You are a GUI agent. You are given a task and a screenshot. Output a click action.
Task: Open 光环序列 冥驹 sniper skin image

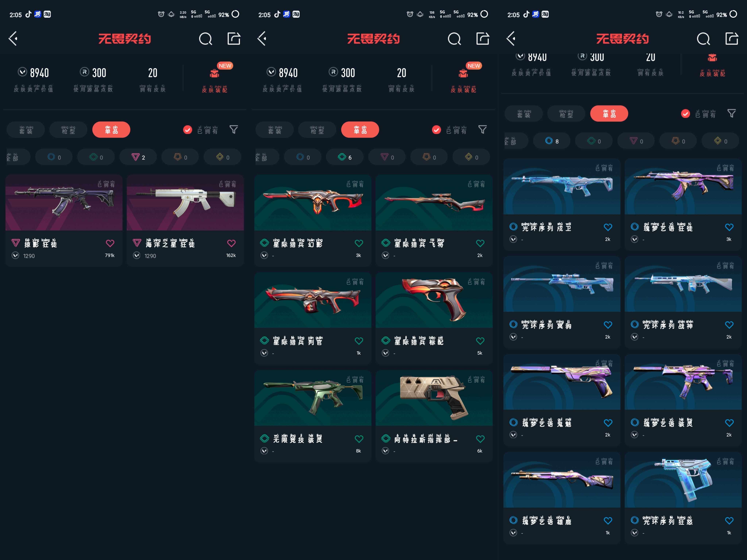562,284
